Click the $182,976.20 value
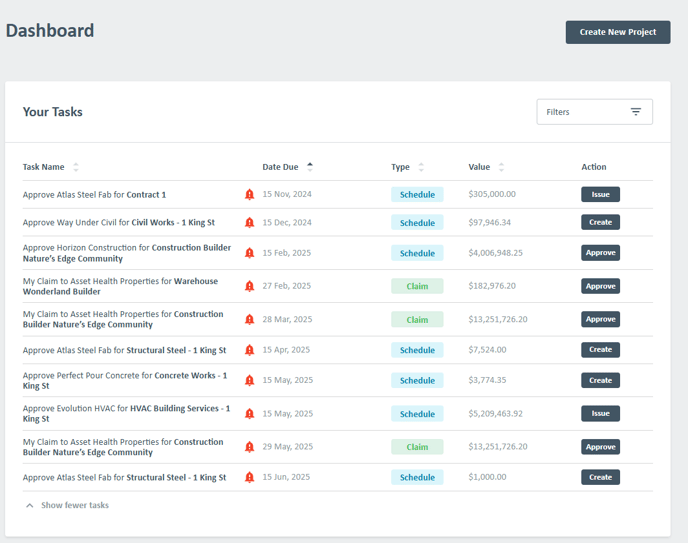The height and width of the screenshot is (543, 688). coord(492,286)
